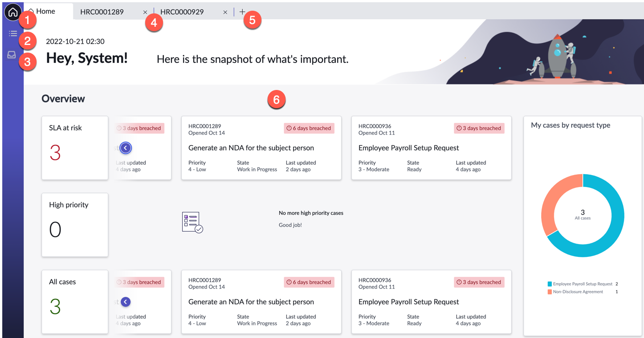Click the '2022-10-21 02:30' timestamp

[x=75, y=41]
